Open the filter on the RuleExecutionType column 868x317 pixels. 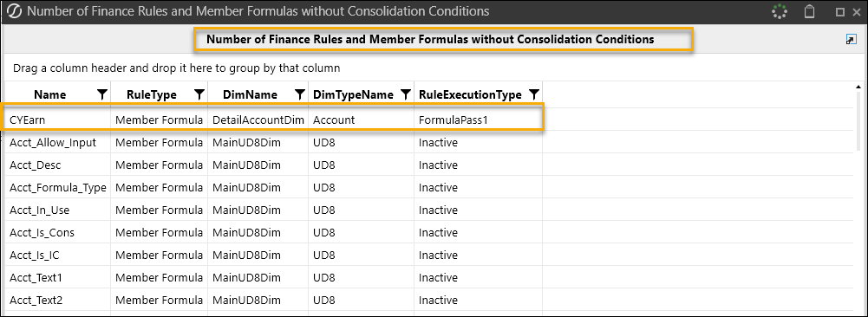click(x=533, y=94)
